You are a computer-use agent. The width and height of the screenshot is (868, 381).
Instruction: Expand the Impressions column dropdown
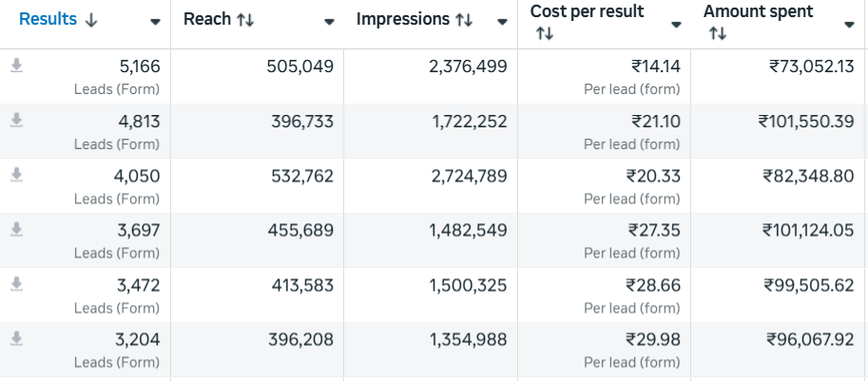point(503,22)
